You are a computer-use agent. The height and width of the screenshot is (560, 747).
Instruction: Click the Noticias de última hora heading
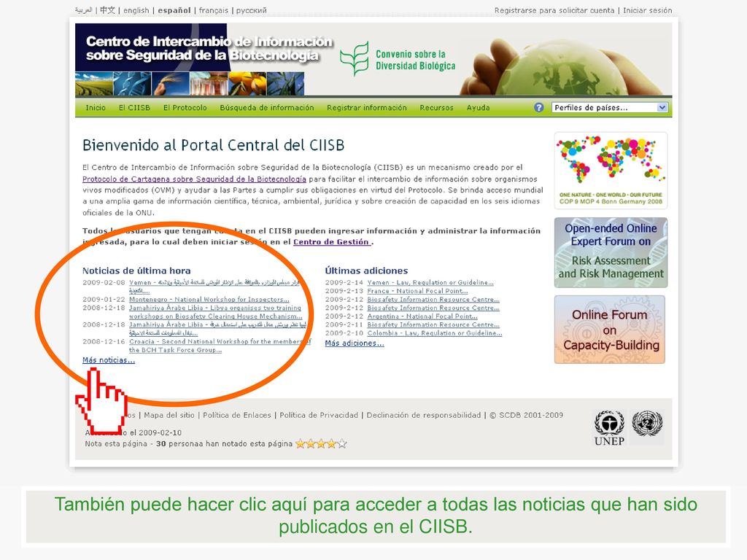pyautogui.click(x=136, y=271)
